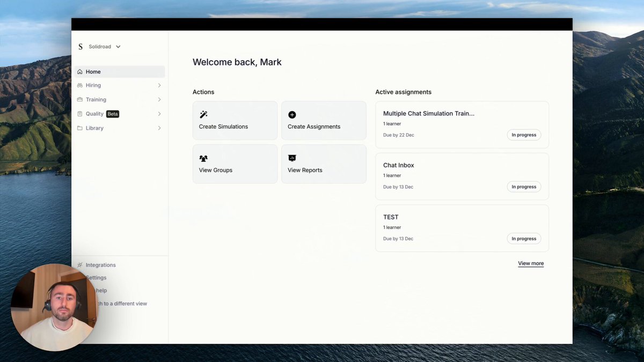Click the Active assignments heading

pos(404,92)
